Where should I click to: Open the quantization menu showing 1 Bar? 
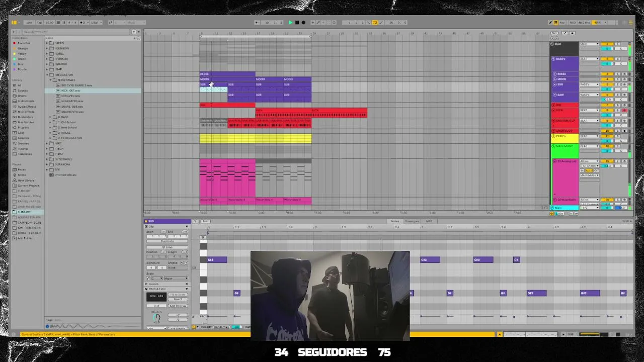coord(95,23)
